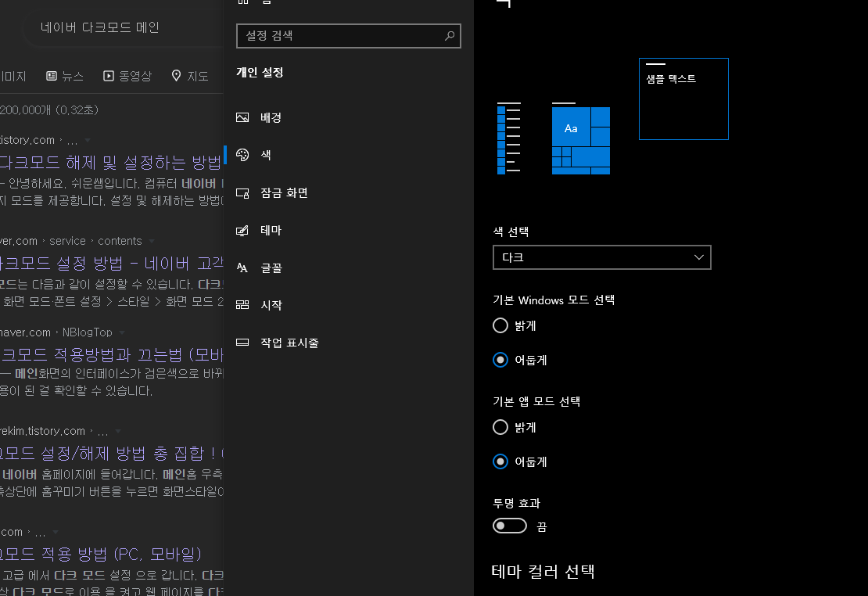Go to 잠금 화면 settings
The height and width of the screenshot is (596, 868).
click(349, 192)
